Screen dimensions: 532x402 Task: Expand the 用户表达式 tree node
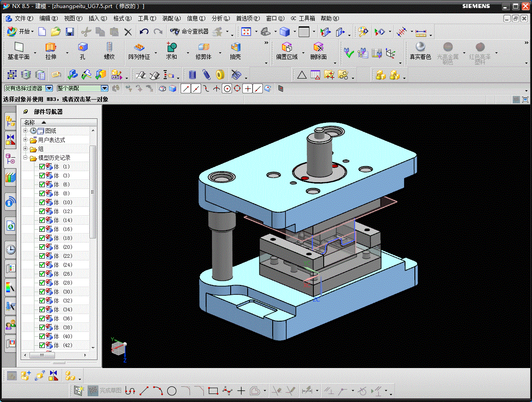click(x=25, y=140)
